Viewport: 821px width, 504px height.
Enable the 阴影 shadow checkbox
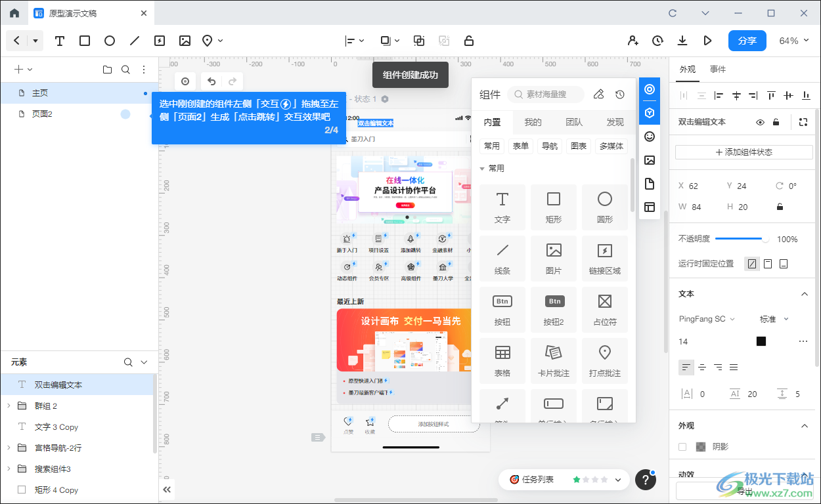682,447
